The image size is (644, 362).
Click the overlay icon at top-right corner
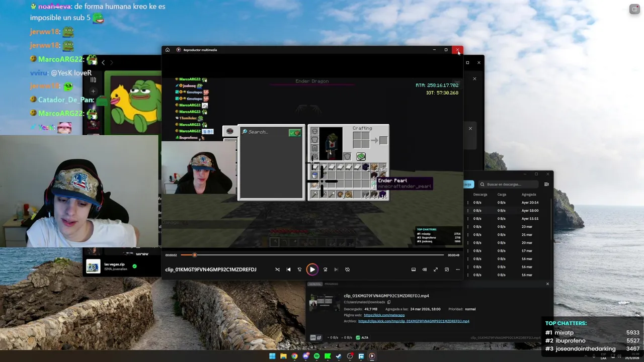click(634, 9)
